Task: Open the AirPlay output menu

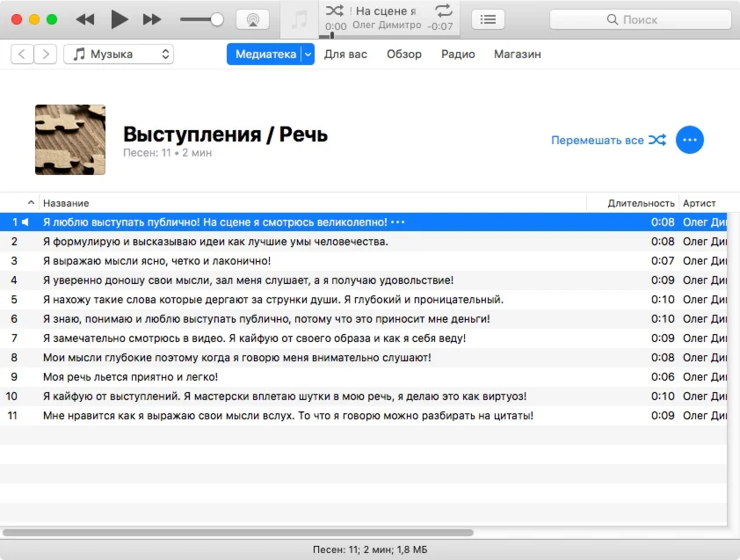Action: point(252,19)
